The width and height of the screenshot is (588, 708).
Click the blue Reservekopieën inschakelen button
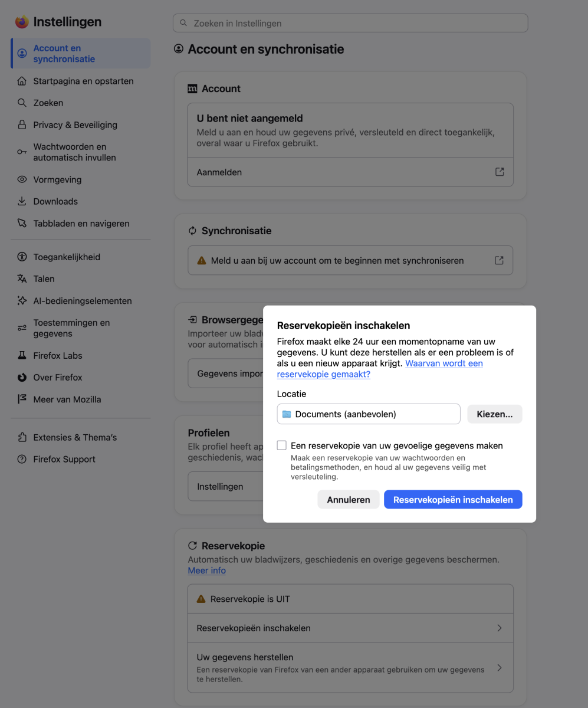tap(453, 500)
